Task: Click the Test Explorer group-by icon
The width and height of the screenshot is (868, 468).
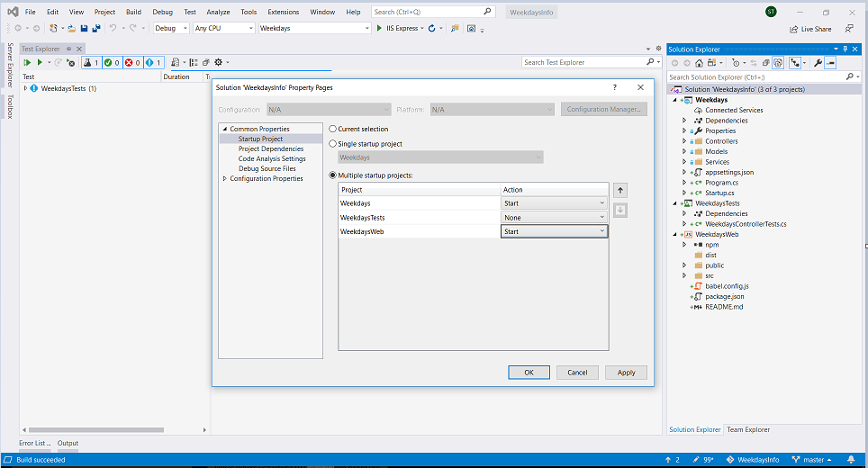Action: 194,62
